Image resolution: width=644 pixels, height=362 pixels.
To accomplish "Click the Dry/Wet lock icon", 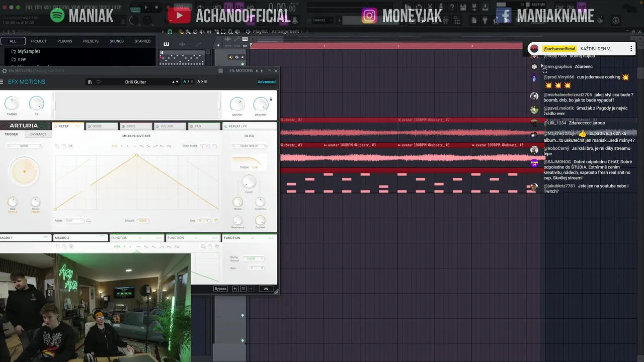I will coord(271,99).
